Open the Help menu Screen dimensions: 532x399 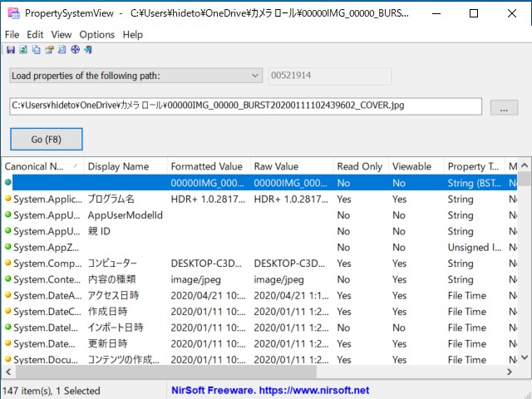(133, 35)
